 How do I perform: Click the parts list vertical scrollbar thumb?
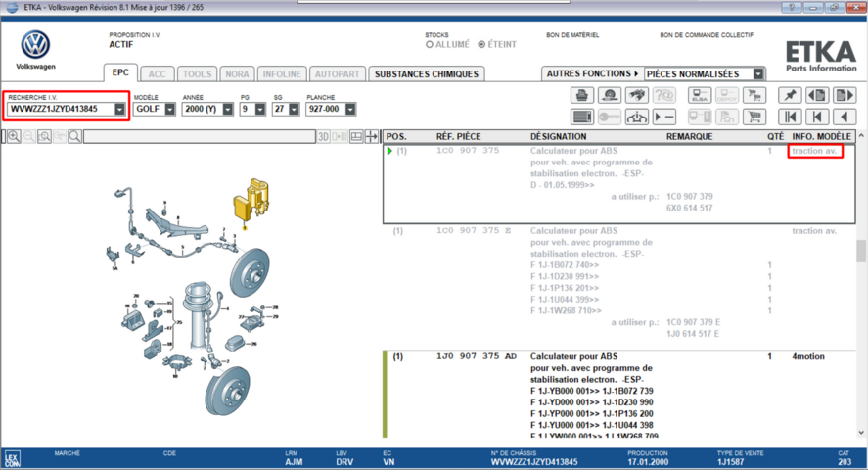861,252
